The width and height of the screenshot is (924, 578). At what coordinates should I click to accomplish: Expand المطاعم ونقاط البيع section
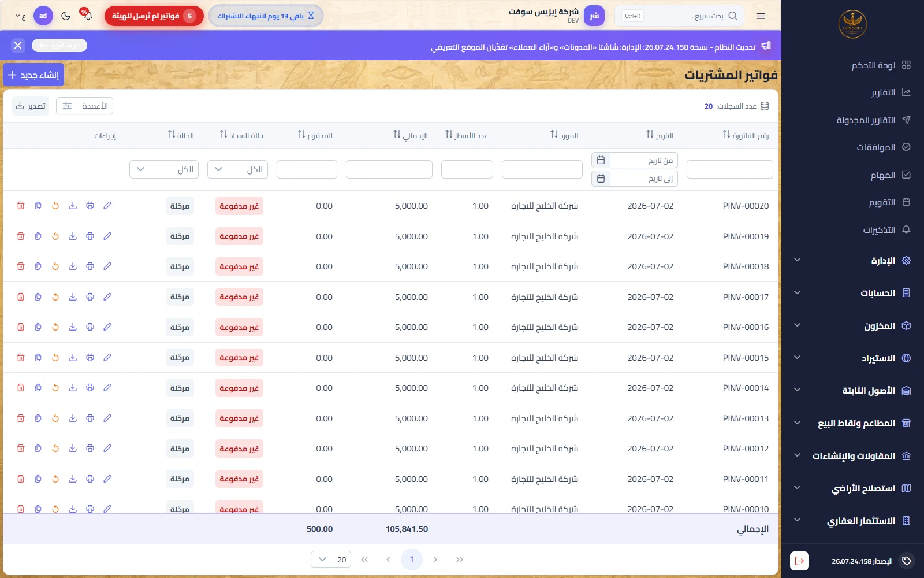[x=852, y=423]
